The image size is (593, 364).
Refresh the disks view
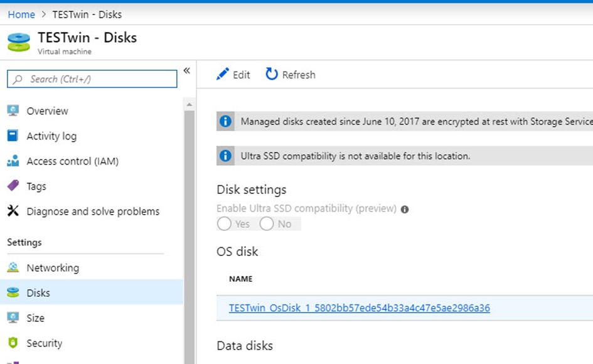(x=291, y=75)
